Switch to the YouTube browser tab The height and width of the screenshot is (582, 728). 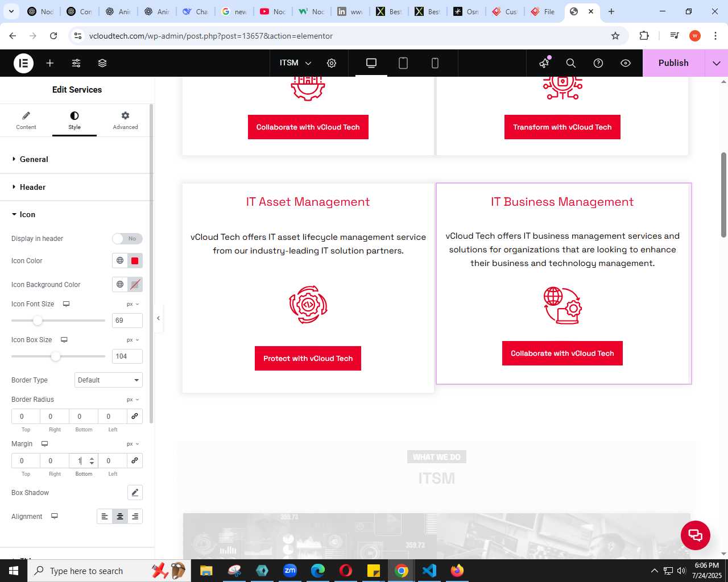coord(272,11)
